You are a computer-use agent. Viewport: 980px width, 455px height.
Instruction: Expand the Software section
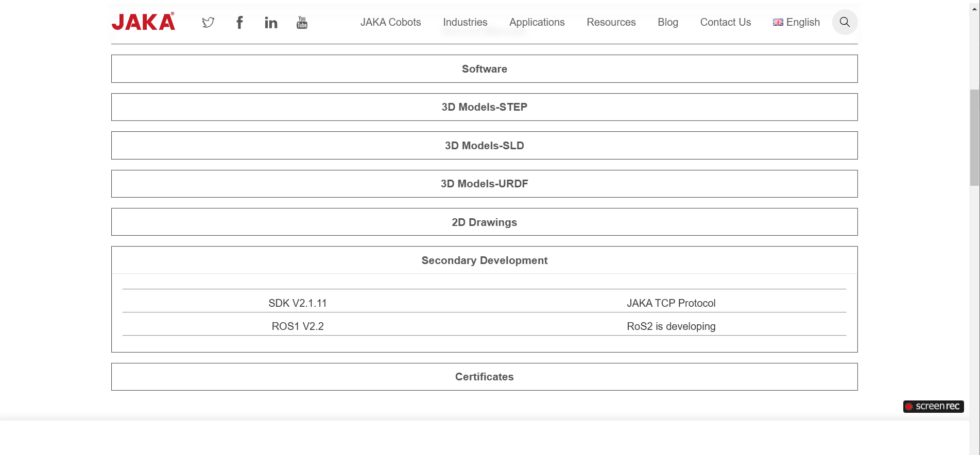click(x=484, y=69)
